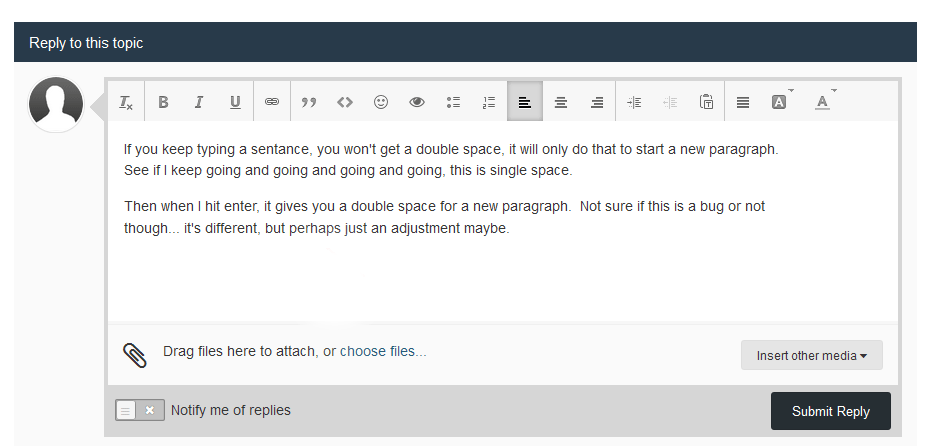
Task: Insert bulleted list
Action: (453, 102)
